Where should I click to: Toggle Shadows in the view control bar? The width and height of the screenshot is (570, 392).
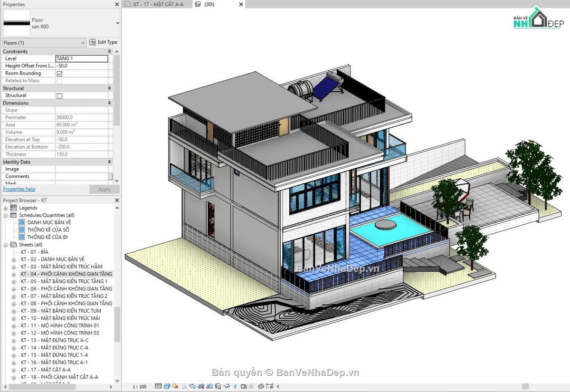click(x=184, y=387)
